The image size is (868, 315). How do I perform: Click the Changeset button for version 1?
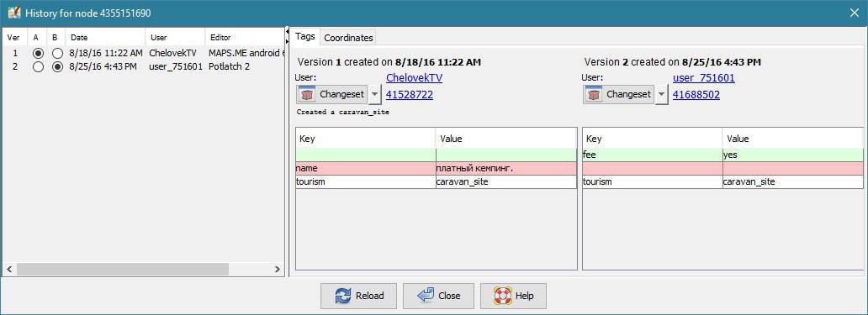point(332,94)
